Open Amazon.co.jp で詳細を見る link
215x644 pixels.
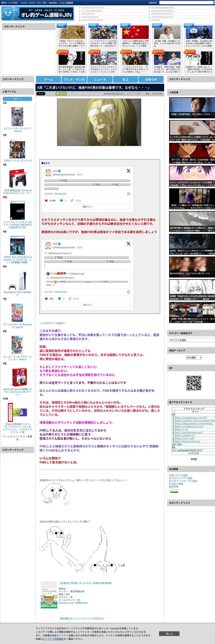pyautogui.click(x=73, y=603)
